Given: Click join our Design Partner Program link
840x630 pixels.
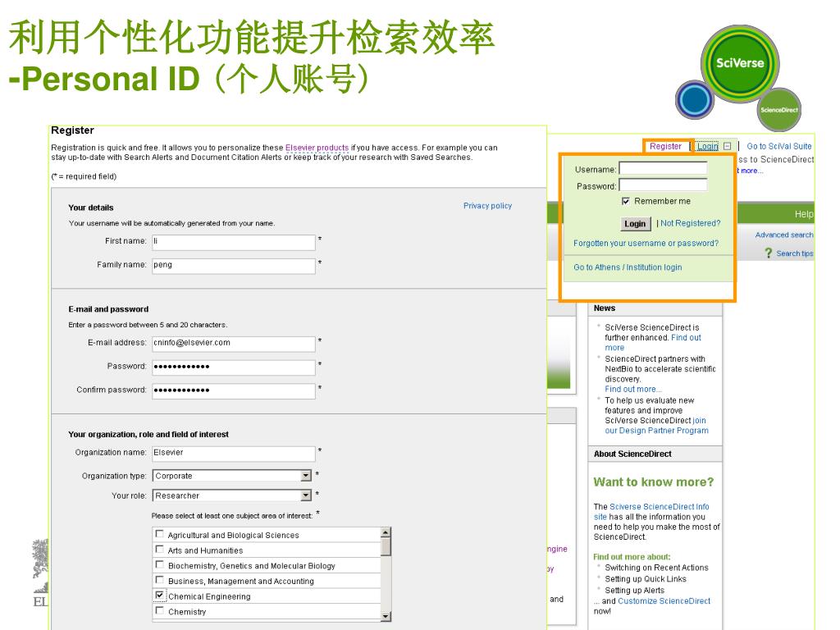Looking at the screenshot, I should [657, 426].
